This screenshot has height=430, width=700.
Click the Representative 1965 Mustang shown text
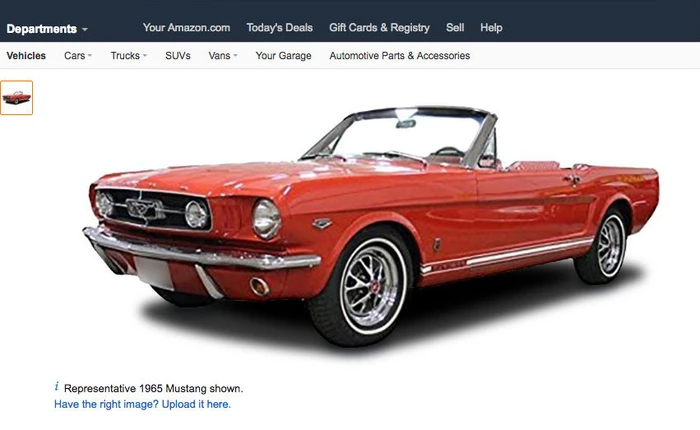[154, 388]
